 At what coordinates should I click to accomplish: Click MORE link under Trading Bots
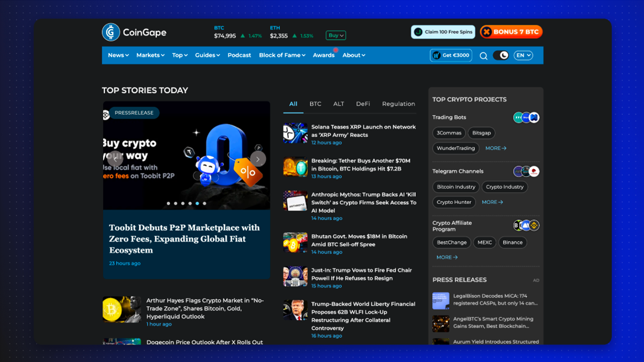click(x=495, y=148)
